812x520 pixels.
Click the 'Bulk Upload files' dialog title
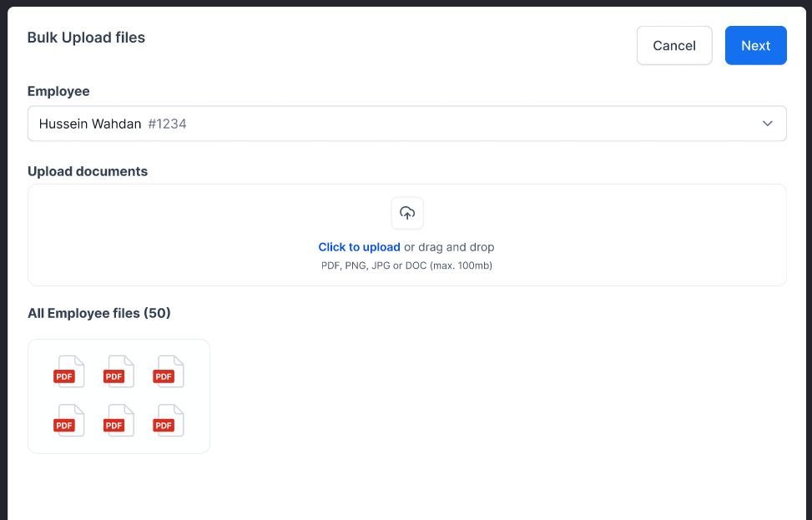tap(86, 38)
